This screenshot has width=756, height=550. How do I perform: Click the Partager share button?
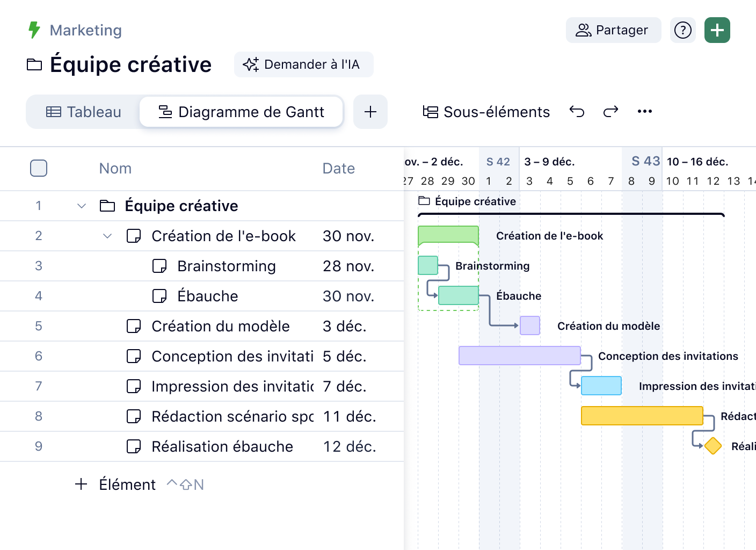[x=613, y=30]
